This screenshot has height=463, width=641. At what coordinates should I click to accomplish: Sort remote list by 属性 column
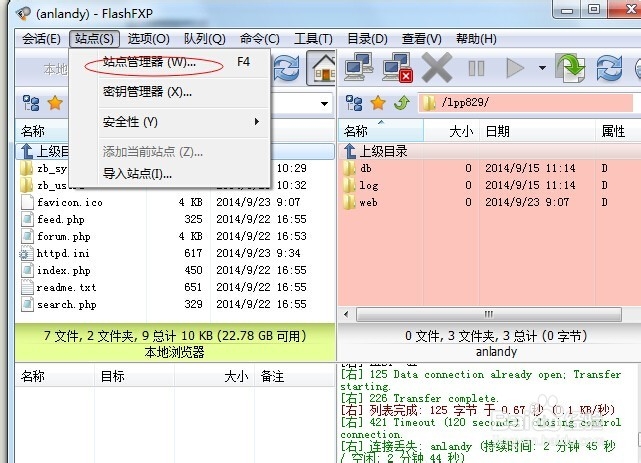tap(618, 131)
